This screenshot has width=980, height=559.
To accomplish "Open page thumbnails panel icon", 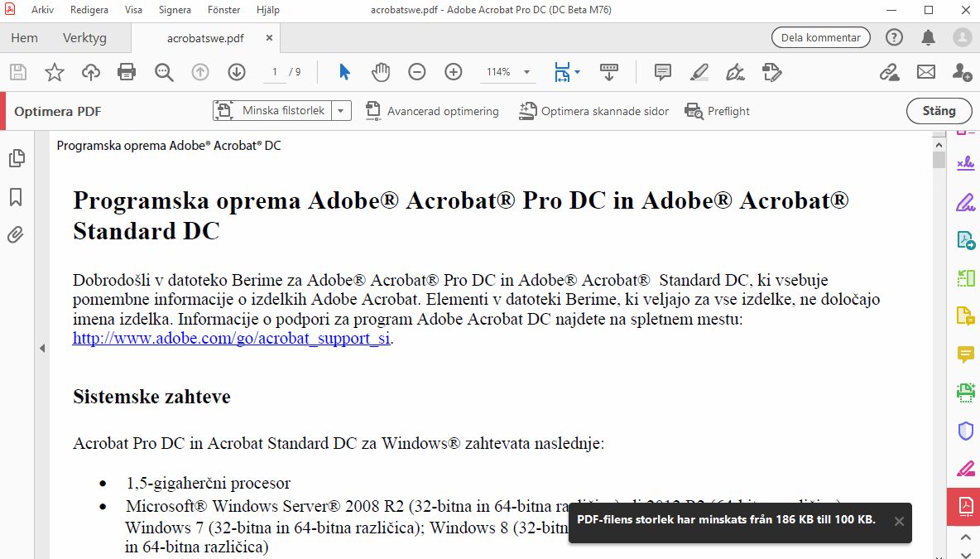I will 17,158.
